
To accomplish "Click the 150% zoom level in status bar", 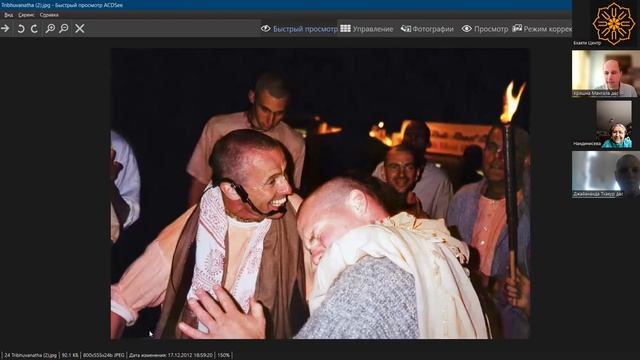I will pos(224,356).
